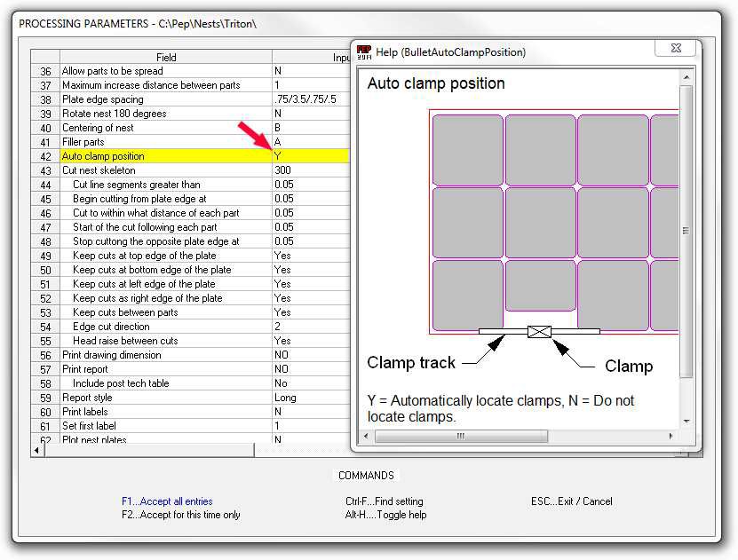Click the Field column header
This screenshot has width=738, height=560.
[x=166, y=57]
